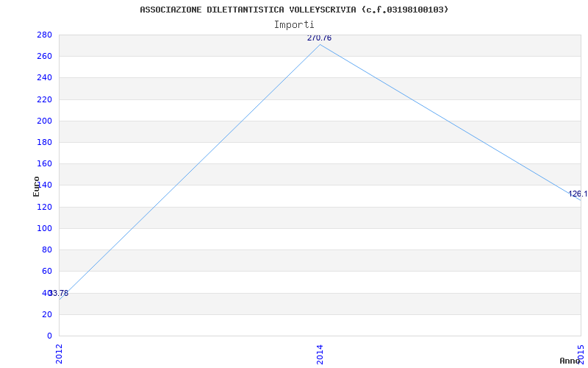
Task: Click the 20 y-axis tick label
Action: point(47,314)
